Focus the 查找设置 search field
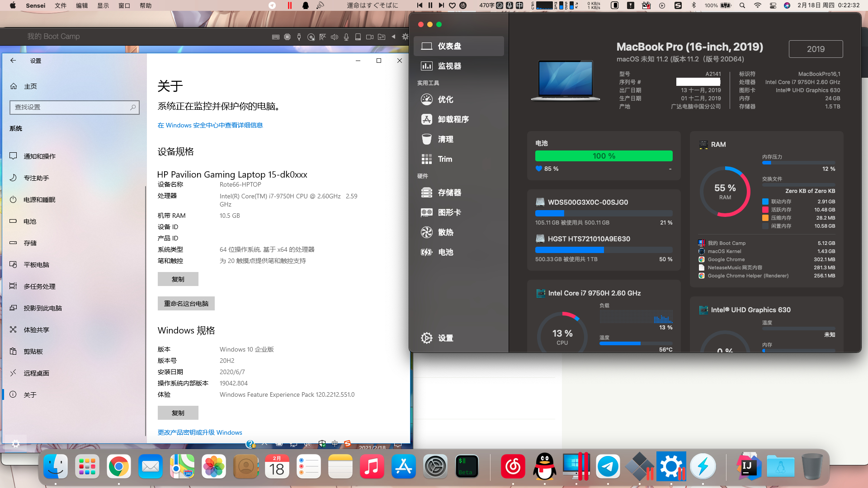The height and width of the screenshot is (488, 868). [74, 107]
